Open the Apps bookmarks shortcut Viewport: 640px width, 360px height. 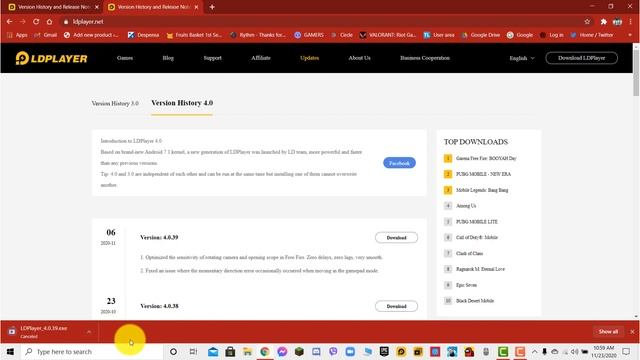pyautogui.click(x=17, y=35)
